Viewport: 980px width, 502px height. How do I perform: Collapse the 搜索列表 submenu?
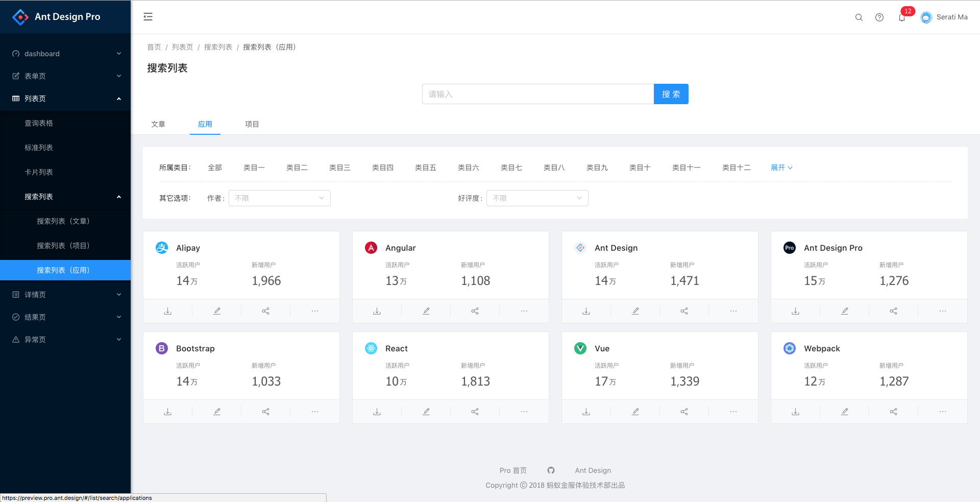tap(65, 197)
